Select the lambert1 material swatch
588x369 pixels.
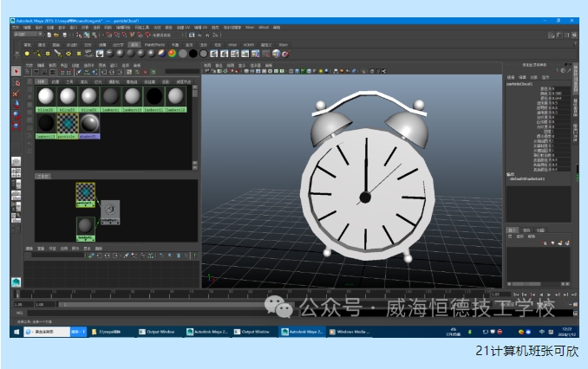tap(111, 100)
